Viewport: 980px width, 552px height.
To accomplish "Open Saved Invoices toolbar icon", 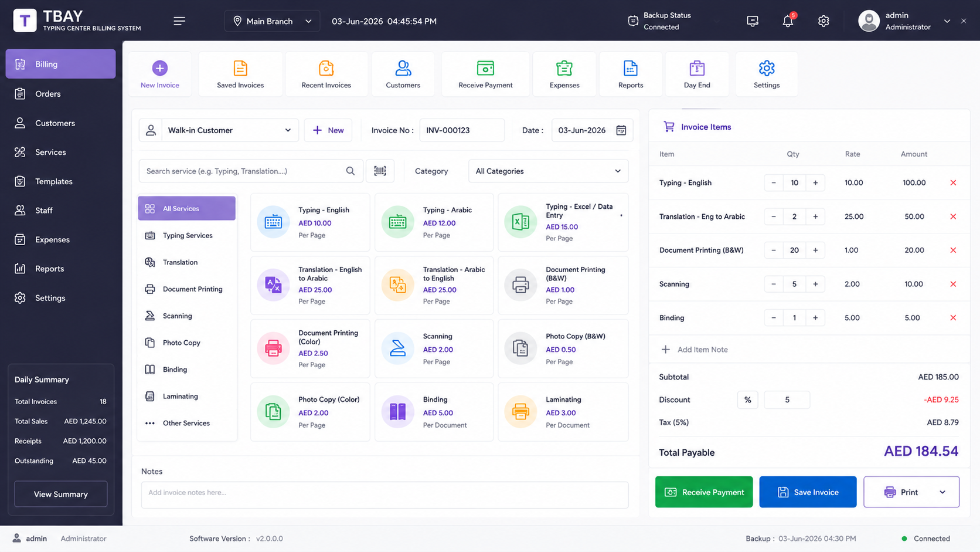I will [240, 74].
